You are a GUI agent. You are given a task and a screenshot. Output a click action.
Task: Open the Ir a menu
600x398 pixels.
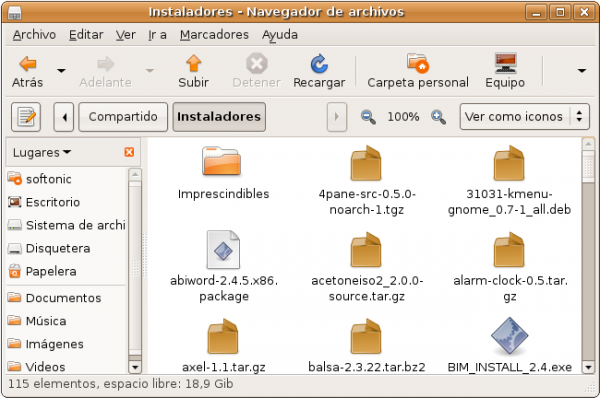[157, 35]
